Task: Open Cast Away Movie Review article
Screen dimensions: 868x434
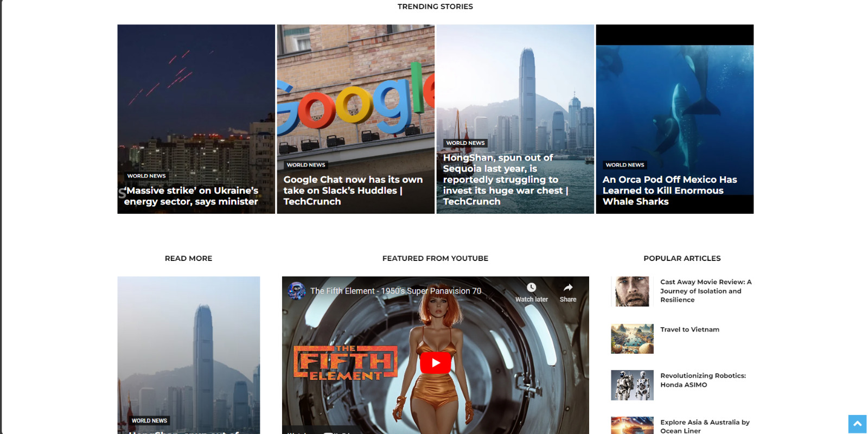Action: click(706, 291)
